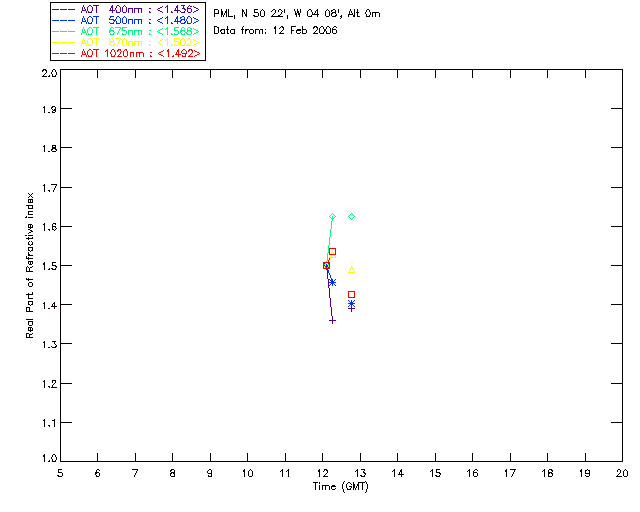Click the y-axis tick label '1.4'

49,305
